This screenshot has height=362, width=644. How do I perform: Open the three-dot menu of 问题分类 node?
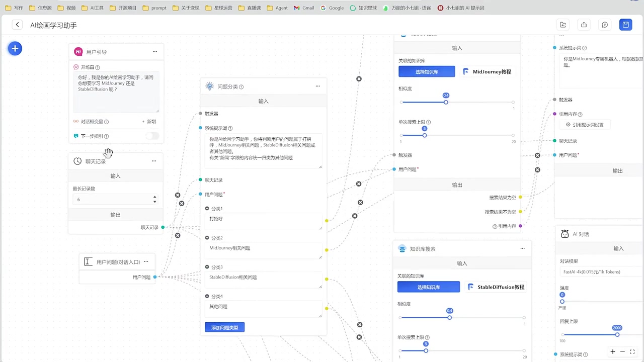[x=317, y=86]
